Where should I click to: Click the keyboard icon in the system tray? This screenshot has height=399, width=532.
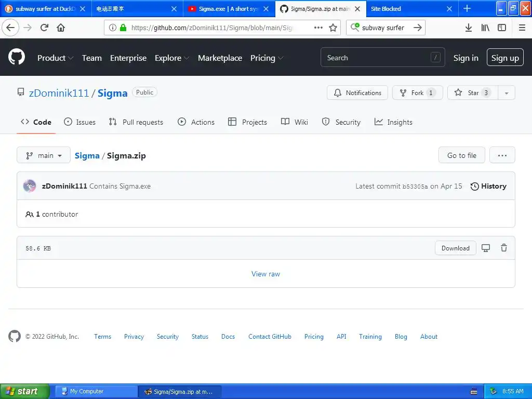474,392
